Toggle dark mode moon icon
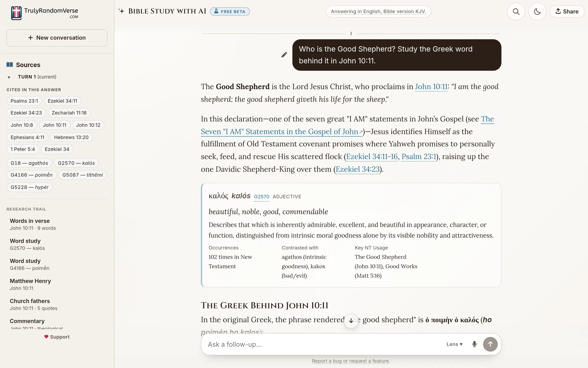This screenshot has width=588, height=368. [x=537, y=11]
